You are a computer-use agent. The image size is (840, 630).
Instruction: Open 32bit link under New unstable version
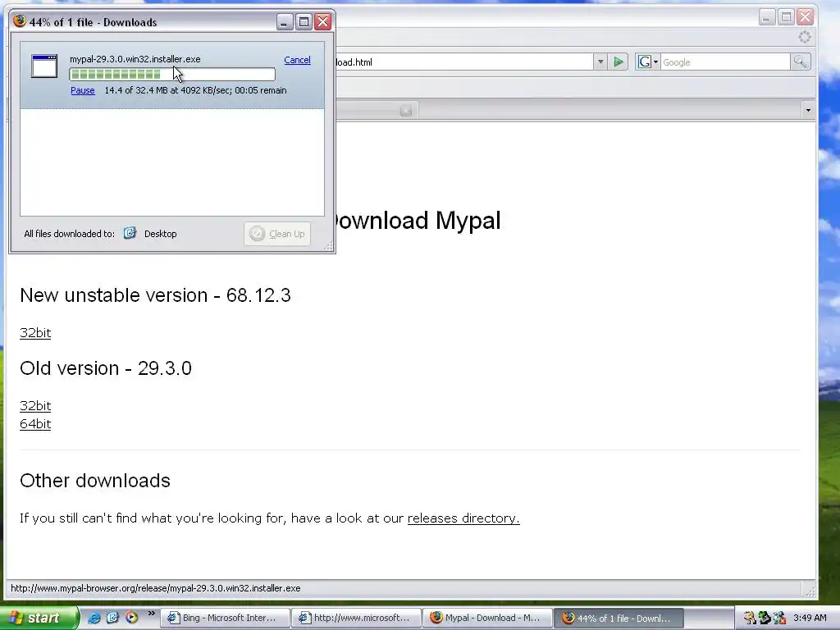point(35,333)
